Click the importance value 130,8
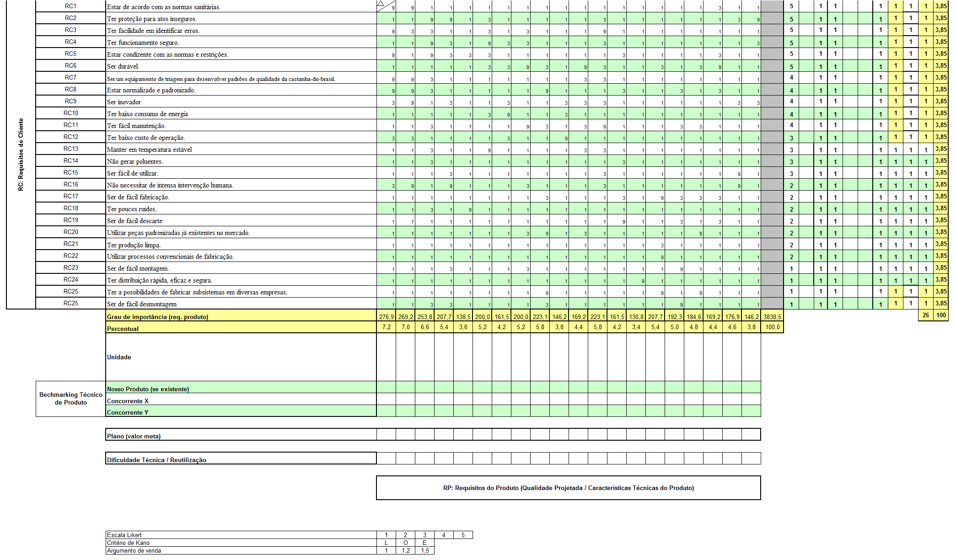Image resolution: width=956 pixels, height=560 pixels. coord(636,316)
